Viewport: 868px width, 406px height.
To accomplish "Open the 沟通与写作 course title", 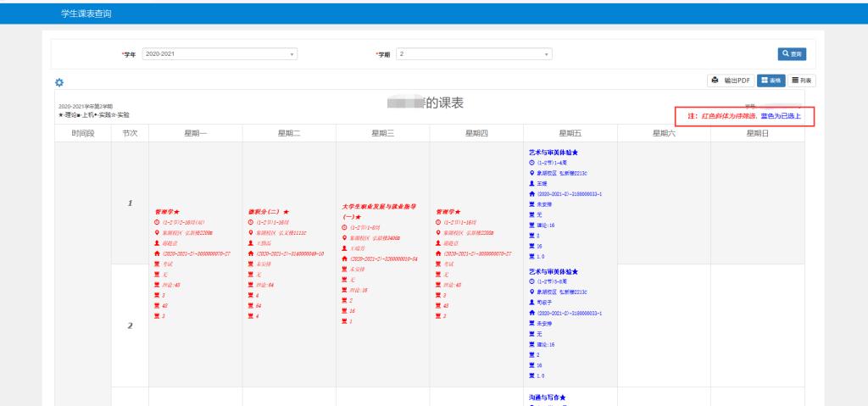I will (x=547, y=396).
